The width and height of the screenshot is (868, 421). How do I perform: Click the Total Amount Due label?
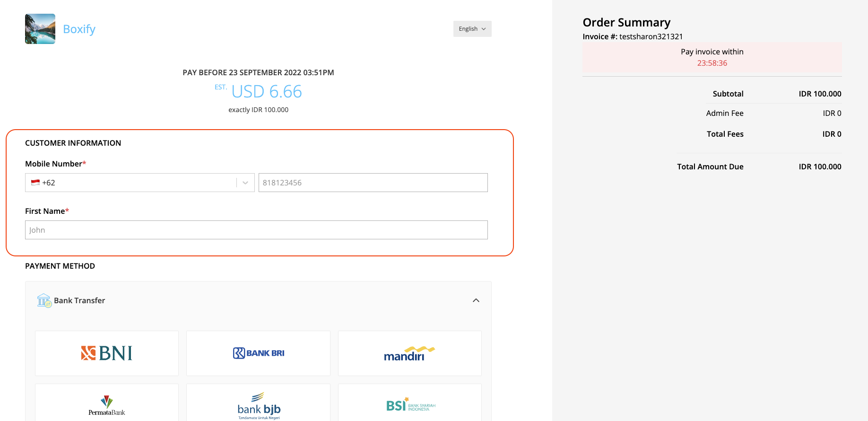710,167
